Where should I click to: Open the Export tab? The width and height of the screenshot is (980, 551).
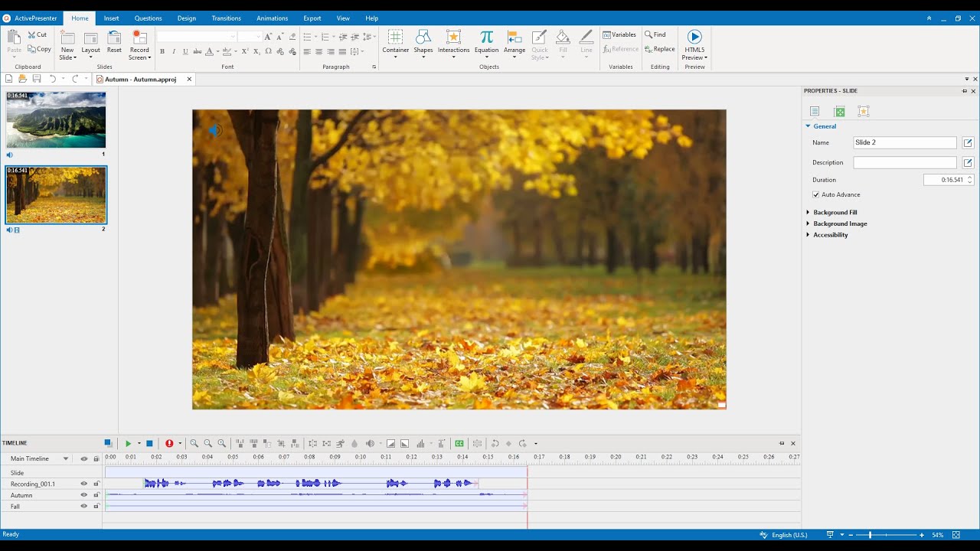click(312, 18)
